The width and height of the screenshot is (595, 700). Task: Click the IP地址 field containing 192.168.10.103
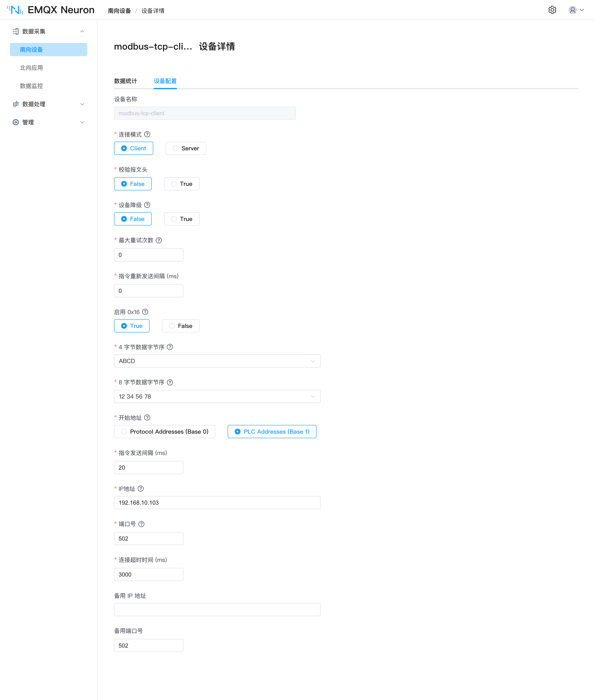click(217, 503)
